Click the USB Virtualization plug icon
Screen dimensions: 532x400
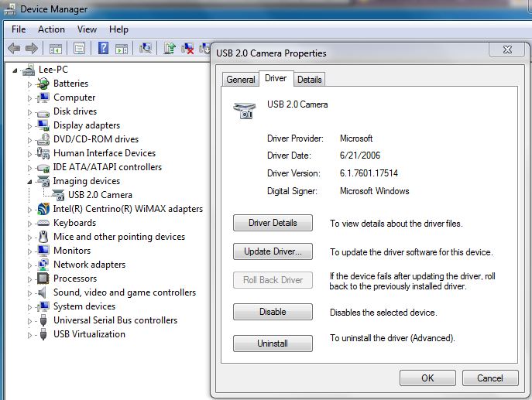click(43, 334)
